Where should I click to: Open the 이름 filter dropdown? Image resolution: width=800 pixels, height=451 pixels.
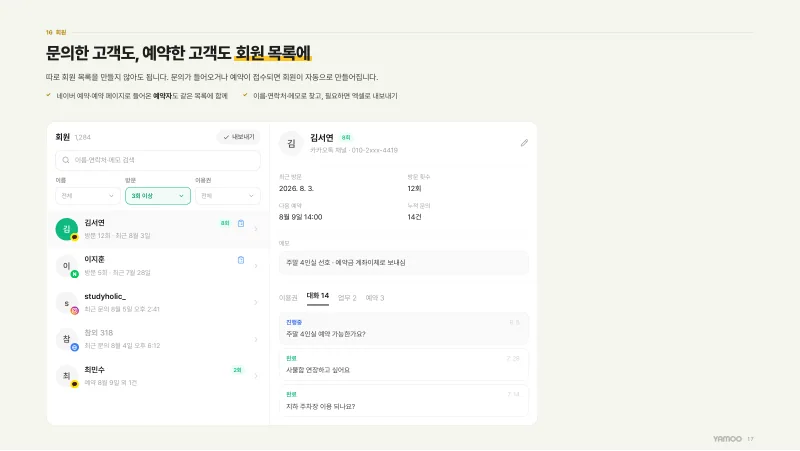click(88, 196)
